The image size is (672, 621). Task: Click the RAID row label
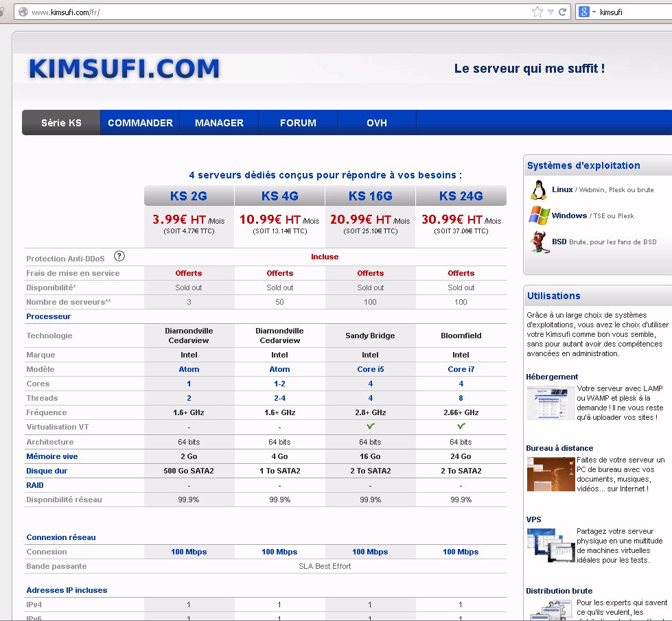[x=35, y=485]
